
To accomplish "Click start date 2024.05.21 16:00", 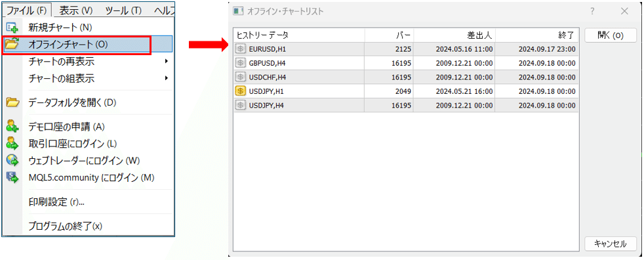I will (x=464, y=91).
